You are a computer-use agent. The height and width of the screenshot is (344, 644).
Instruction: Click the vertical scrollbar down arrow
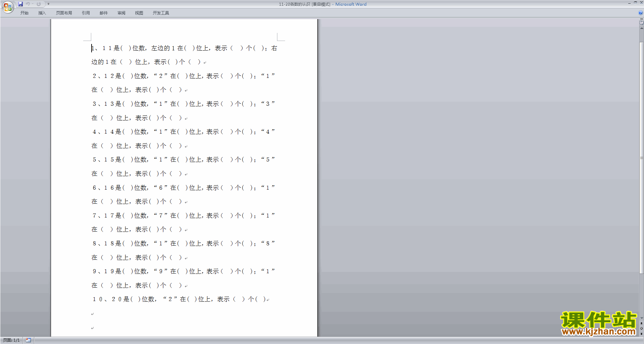tap(641, 318)
